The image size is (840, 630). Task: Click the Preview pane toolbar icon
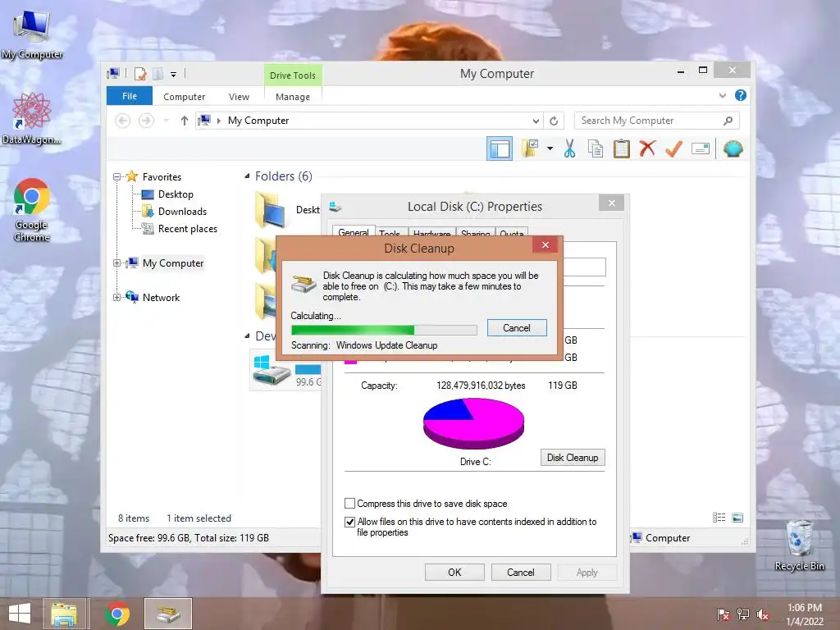click(x=500, y=148)
